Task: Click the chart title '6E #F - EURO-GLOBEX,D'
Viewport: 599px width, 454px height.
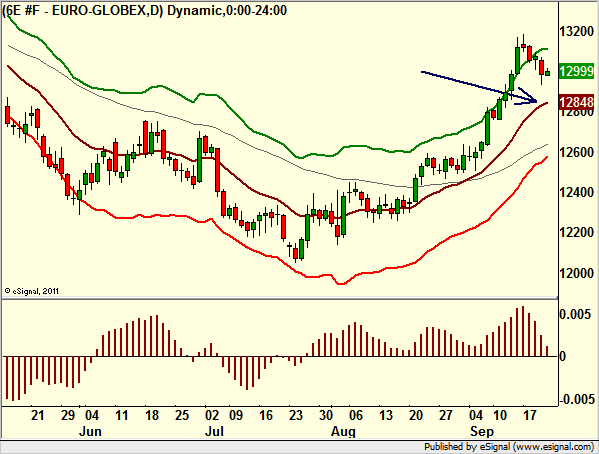Action: pos(82,10)
